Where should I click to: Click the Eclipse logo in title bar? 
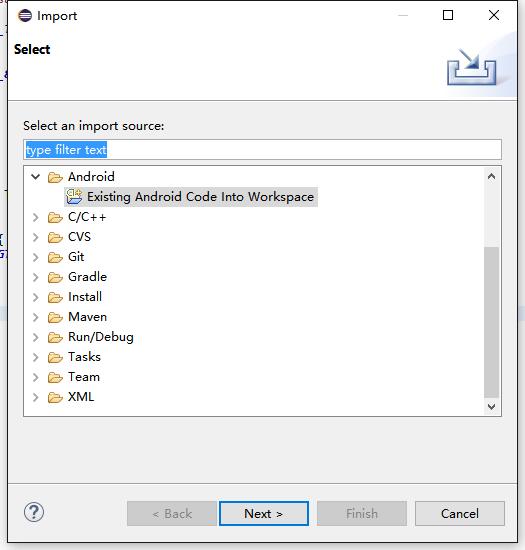point(25,15)
